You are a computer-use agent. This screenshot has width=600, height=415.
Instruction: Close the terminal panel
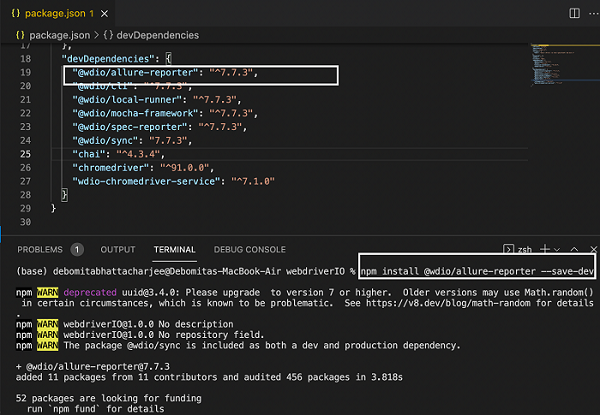591,248
